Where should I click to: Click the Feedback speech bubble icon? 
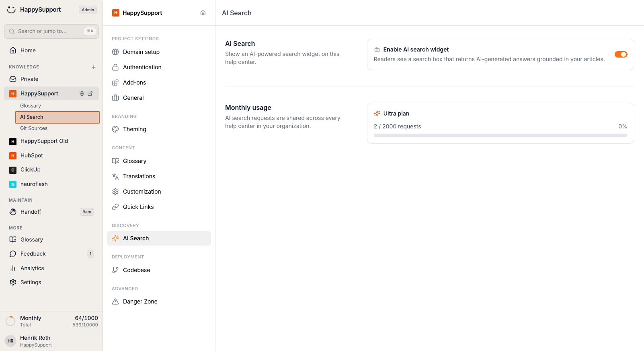13,254
